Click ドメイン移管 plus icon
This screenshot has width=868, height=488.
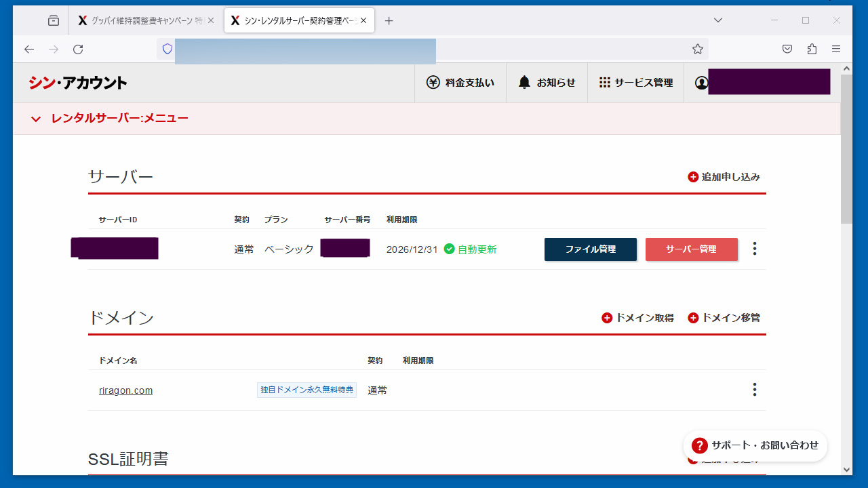pos(693,318)
